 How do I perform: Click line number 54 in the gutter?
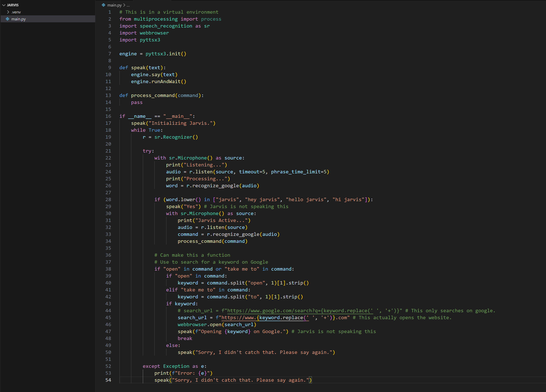click(x=108, y=380)
